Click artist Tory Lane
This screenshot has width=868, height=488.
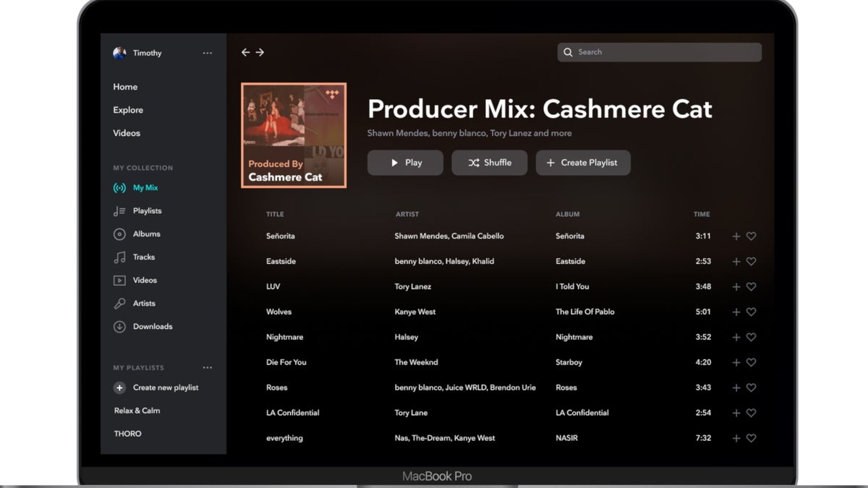click(x=411, y=413)
